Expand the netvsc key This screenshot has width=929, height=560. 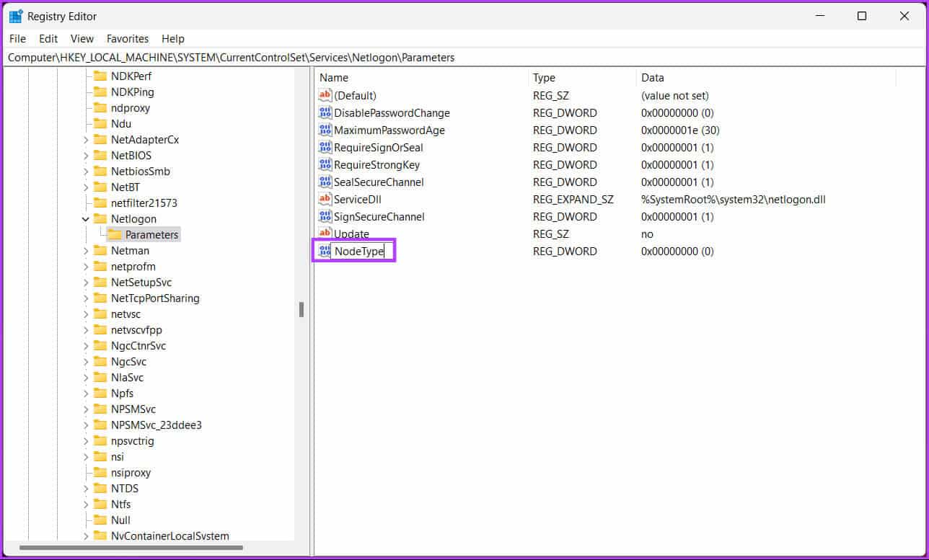[86, 314]
